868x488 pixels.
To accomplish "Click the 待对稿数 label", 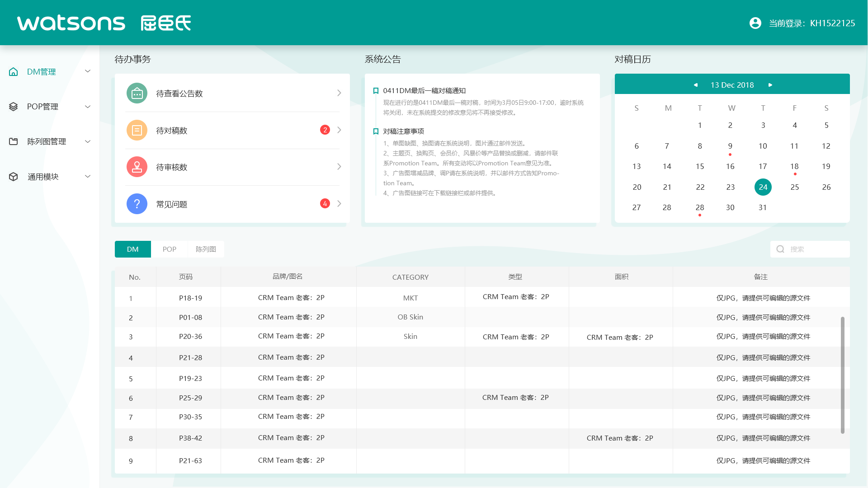I will click(x=172, y=131).
